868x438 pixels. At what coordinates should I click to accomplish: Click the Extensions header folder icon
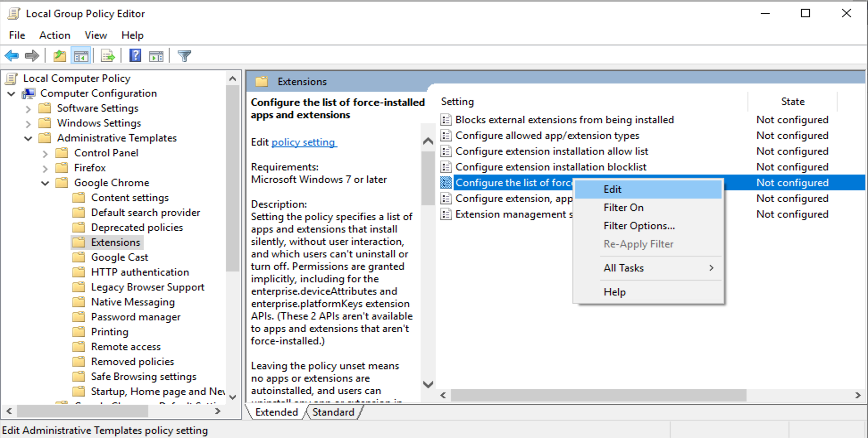tap(262, 81)
